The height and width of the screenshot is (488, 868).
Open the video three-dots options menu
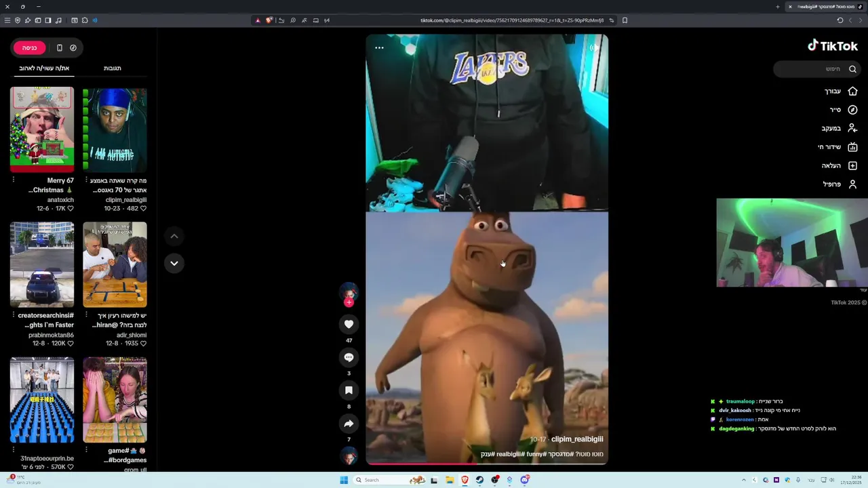379,47
